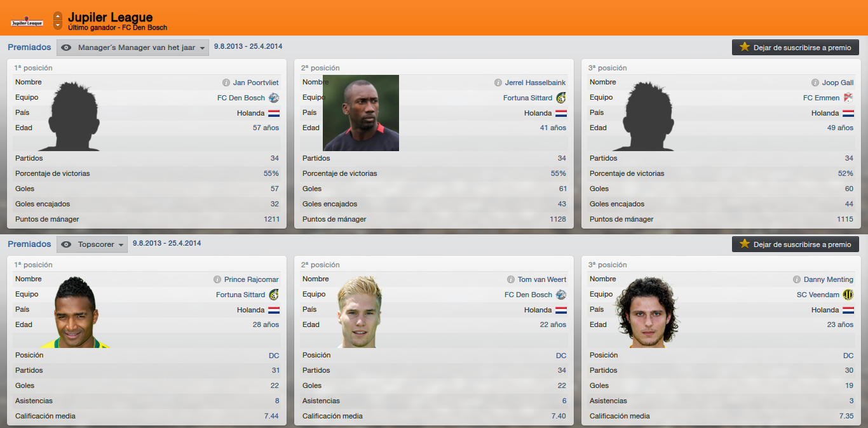Open the FC Den Bosch link for Jan Poortvliet
Viewport: 868px width, 428px height.
[x=241, y=98]
